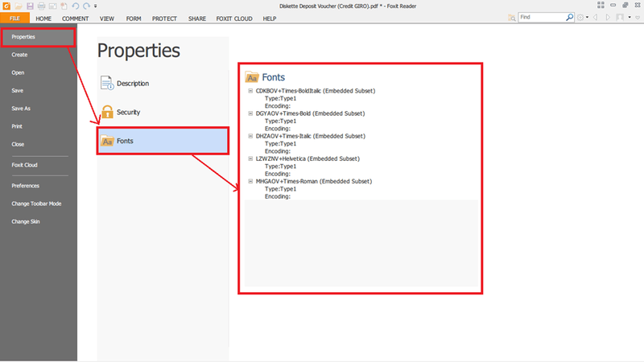
Task: Open the Description properties section
Action: click(163, 84)
